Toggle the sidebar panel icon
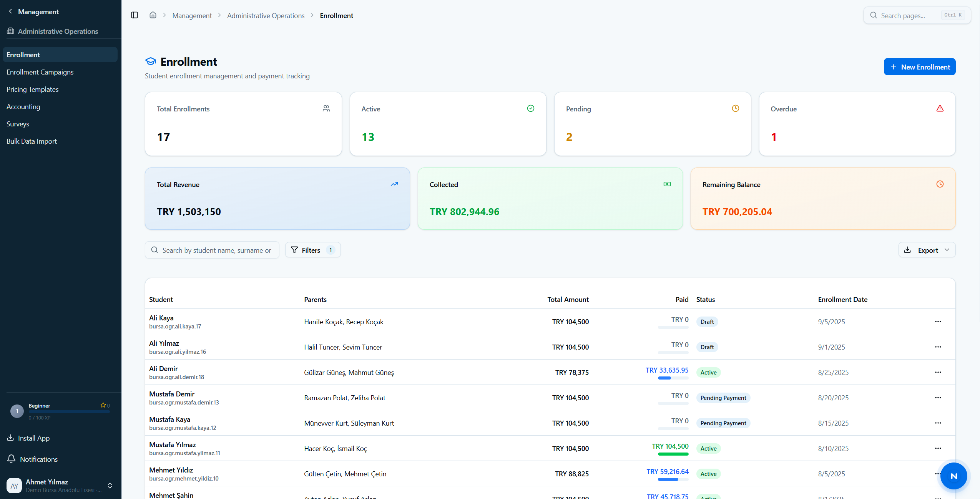The width and height of the screenshot is (980, 499). pyautogui.click(x=135, y=15)
